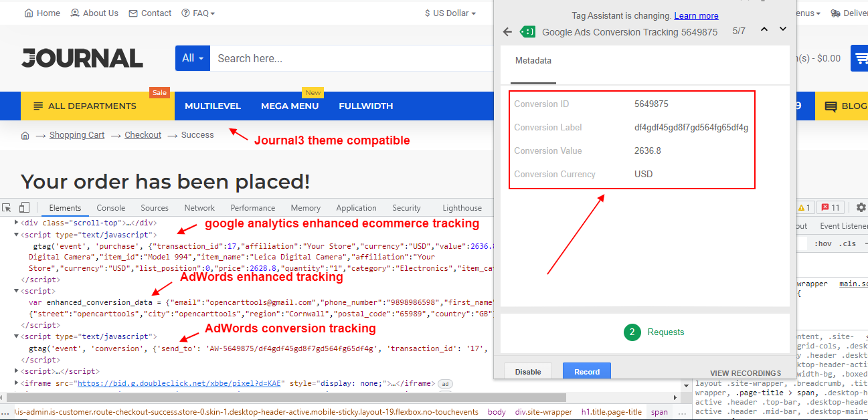Screen dimensions: 868x420
Task: Switch to the Application tab
Action: [x=357, y=208]
